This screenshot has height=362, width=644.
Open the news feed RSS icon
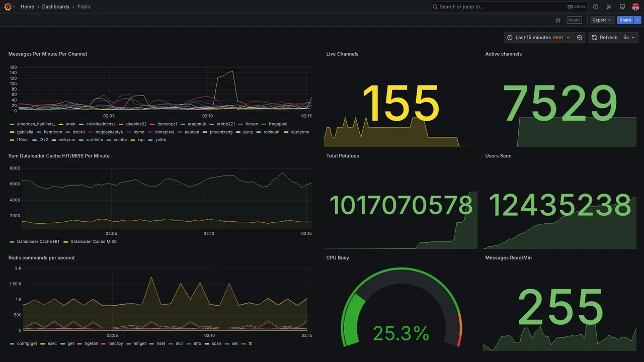tap(609, 7)
